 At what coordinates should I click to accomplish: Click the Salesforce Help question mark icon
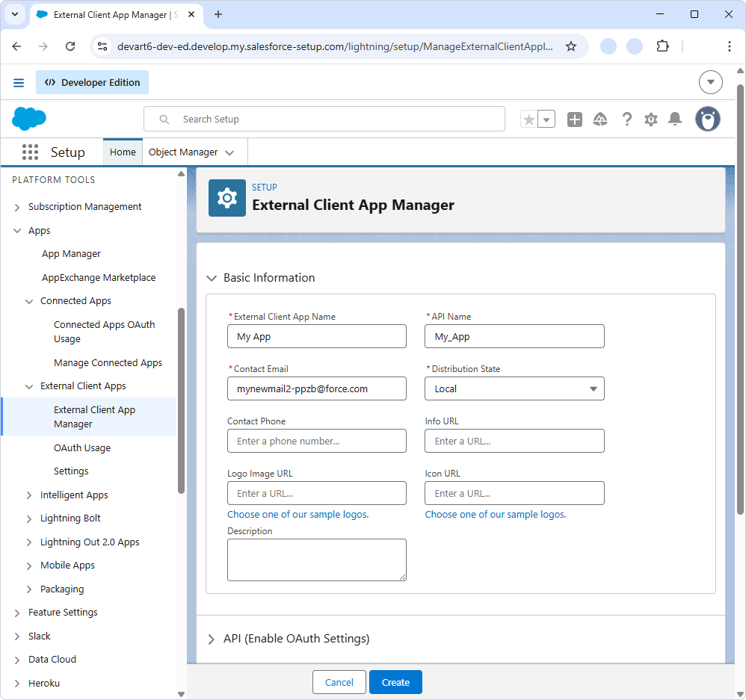tap(626, 120)
